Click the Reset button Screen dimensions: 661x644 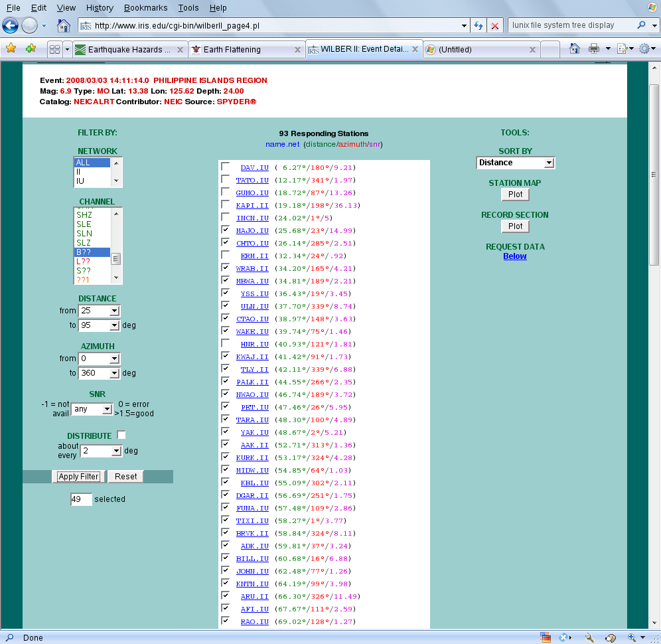(125, 477)
